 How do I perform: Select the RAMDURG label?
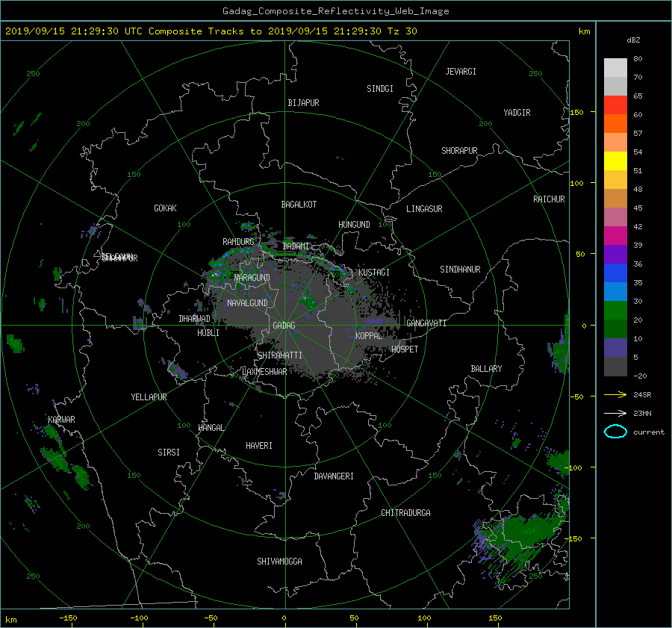tap(238, 242)
